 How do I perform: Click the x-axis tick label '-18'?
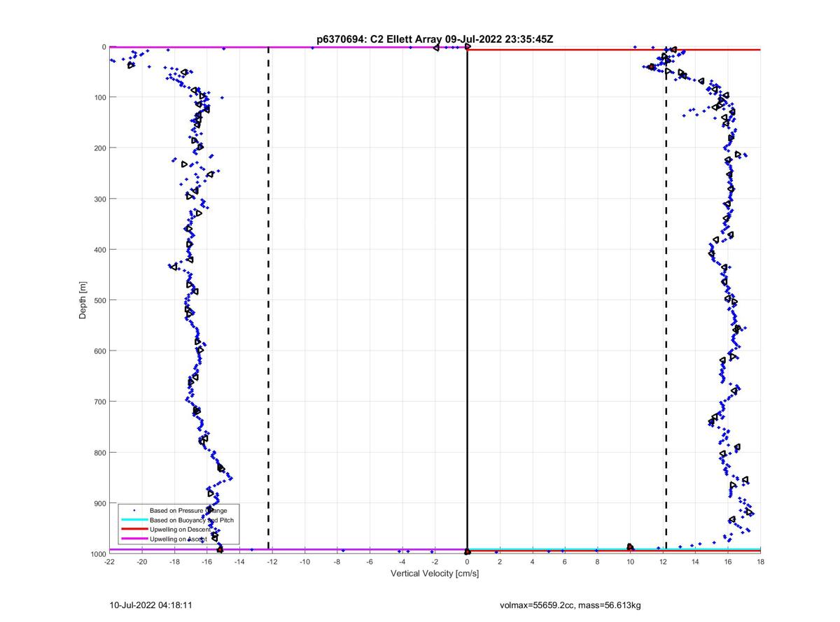point(174,561)
